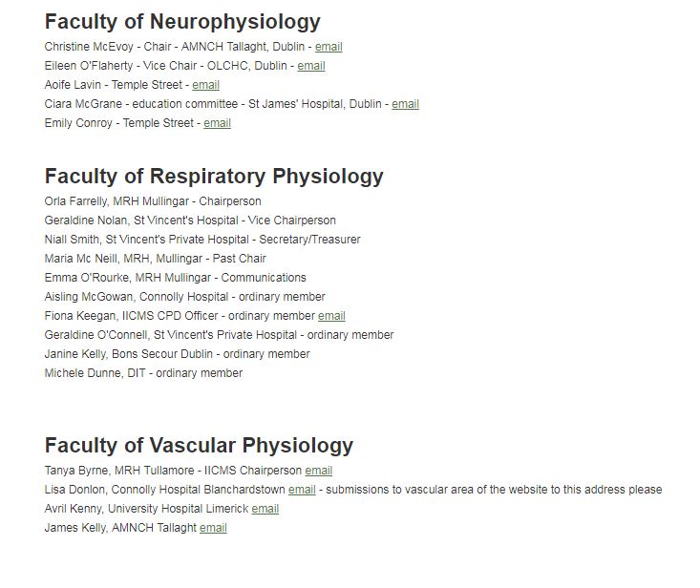Click the Orla Farrelly Chairperson entry
Image resolution: width=700 pixels, height=588 pixels.
pyautogui.click(x=153, y=201)
